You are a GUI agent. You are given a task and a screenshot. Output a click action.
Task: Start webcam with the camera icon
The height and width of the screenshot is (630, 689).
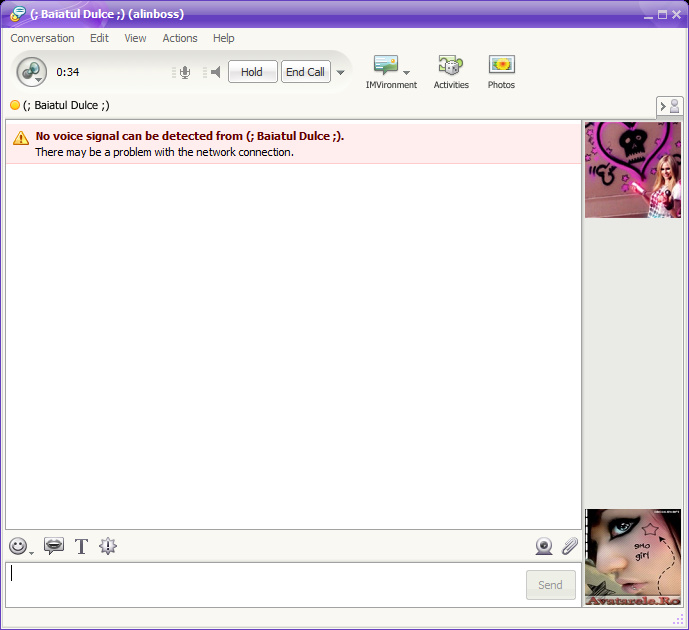point(544,546)
